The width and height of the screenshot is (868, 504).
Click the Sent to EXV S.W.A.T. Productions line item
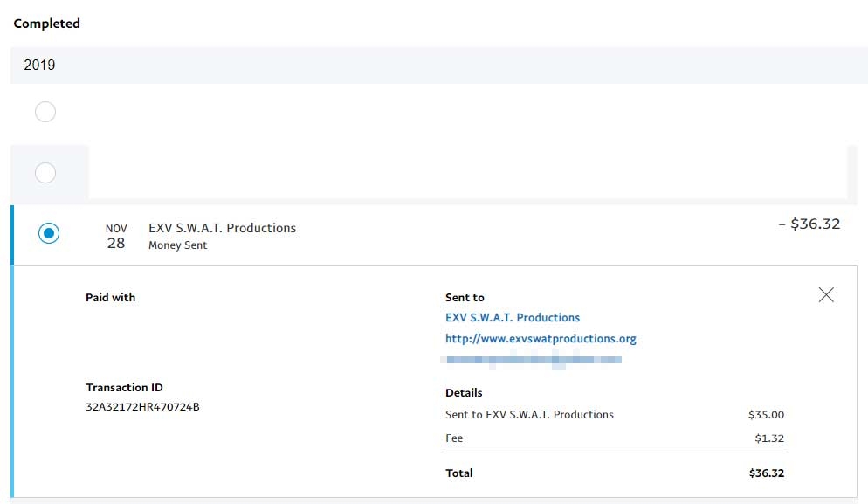tap(529, 414)
